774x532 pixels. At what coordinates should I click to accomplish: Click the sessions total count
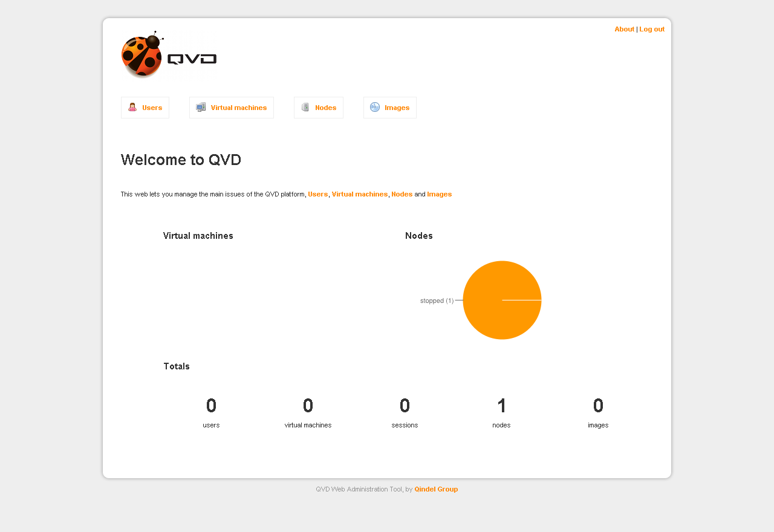(405, 406)
